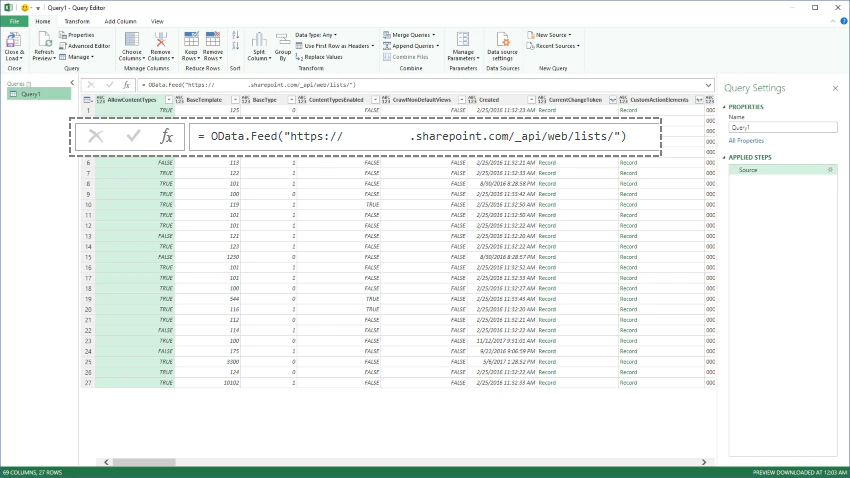Open Source step settings gear icon
Screen dimensions: 850x478
830,170
